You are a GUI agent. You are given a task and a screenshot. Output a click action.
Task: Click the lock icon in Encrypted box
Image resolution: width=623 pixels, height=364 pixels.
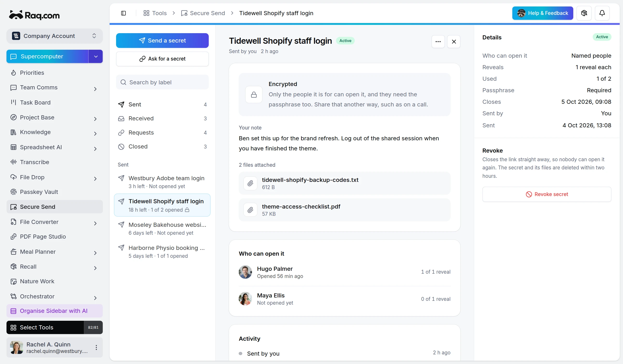pos(254,95)
